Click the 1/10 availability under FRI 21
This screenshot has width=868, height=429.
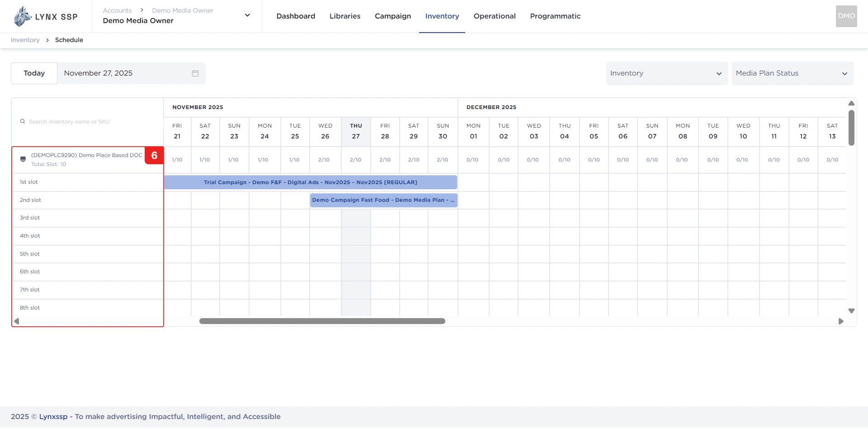[177, 160]
